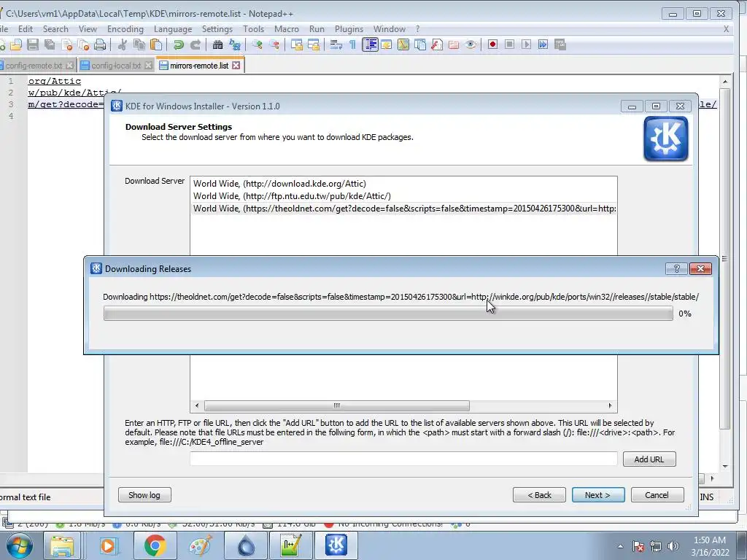The image size is (747, 560).
Task: Click the server list horizontal scrollbar thumb
Action: click(x=337, y=405)
